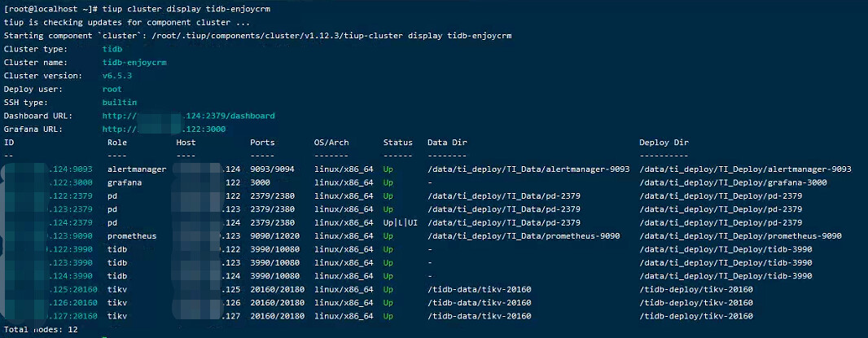Click the cluster version value v6.5.3
The width and height of the screenshot is (868, 338).
pos(117,75)
